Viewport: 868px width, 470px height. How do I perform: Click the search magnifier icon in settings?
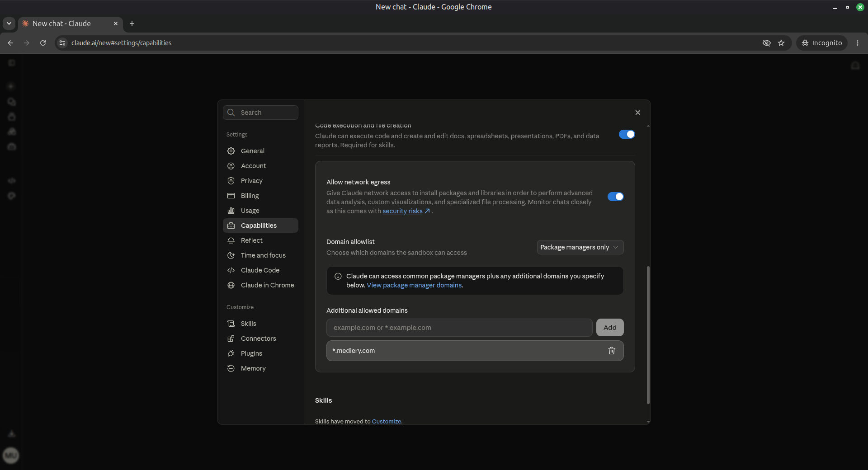tap(231, 113)
